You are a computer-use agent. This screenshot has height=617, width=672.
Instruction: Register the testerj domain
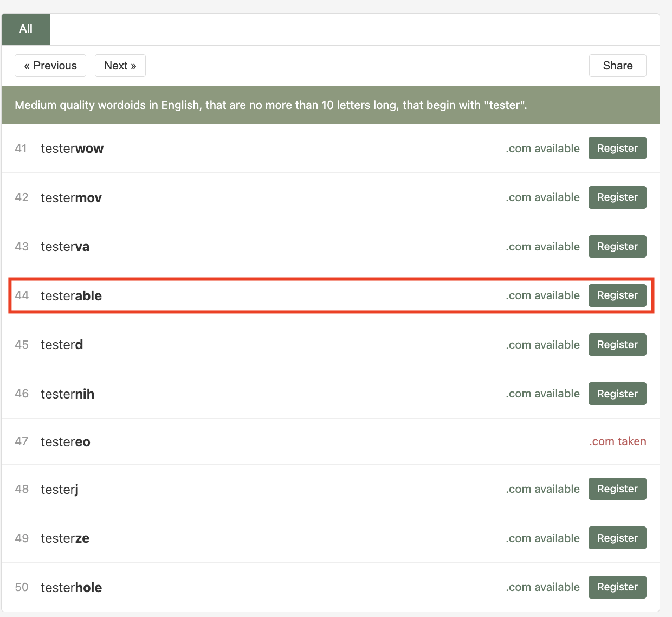point(617,489)
